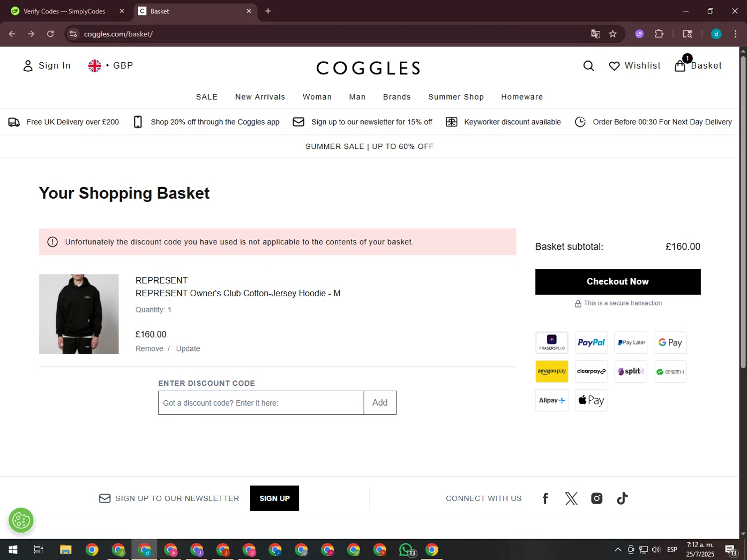This screenshot has width=747, height=560.
Task: Click the browser translate page icon
Action: tap(596, 34)
